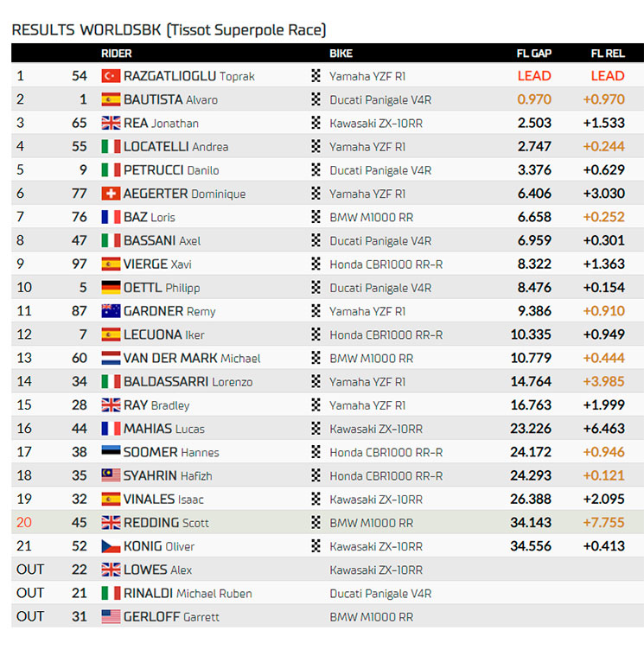Click the Estonian flag next to Soomer Hannes
This screenshot has width=644, height=656.
(x=111, y=452)
